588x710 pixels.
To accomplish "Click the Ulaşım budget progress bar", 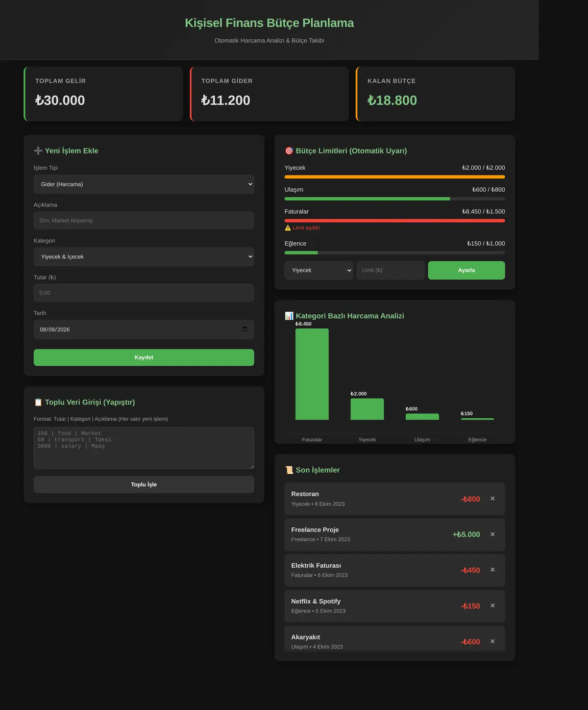I will 395,199.
